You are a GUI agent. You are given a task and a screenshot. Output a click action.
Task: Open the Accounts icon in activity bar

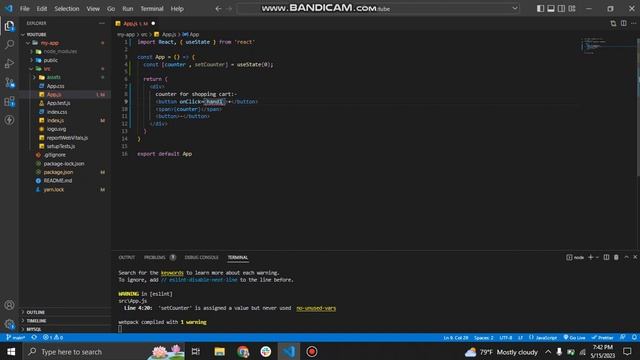pyautogui.click(x=9, y=305)
